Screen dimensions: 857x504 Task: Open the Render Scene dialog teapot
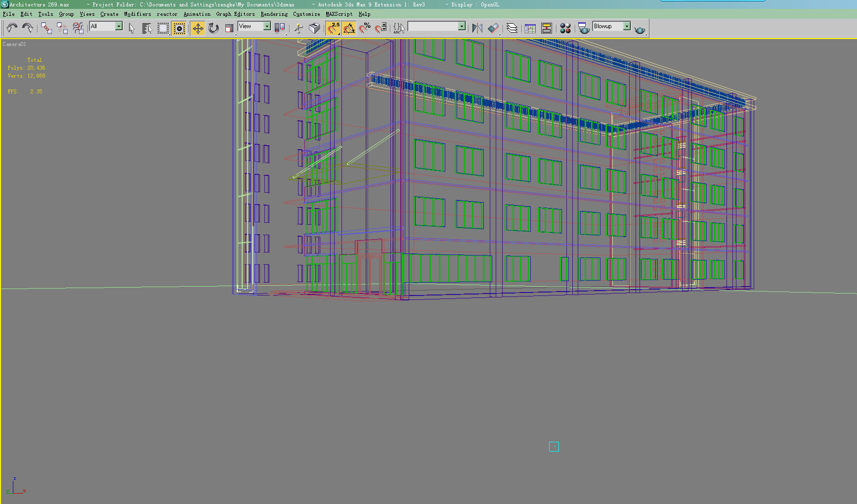click(x=584, y=28)
